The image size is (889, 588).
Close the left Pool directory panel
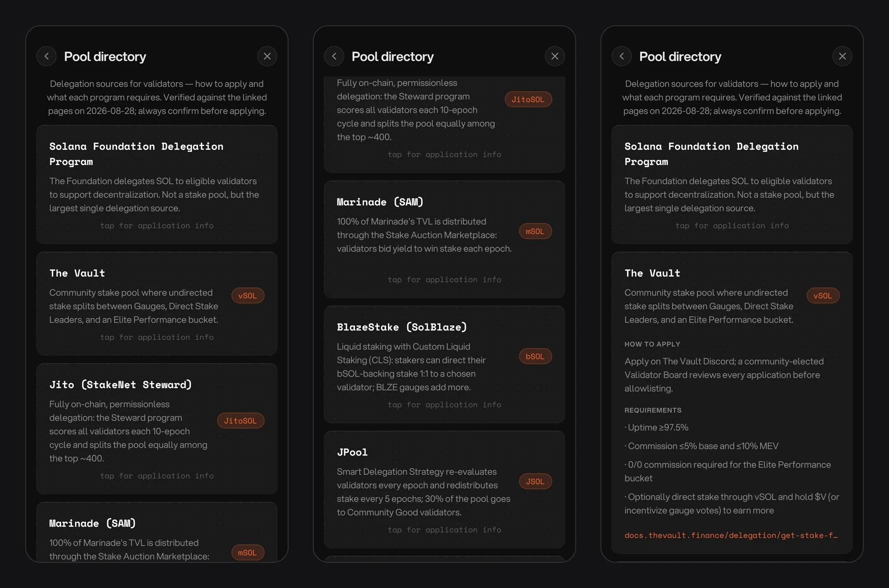(x=267, y=56)
